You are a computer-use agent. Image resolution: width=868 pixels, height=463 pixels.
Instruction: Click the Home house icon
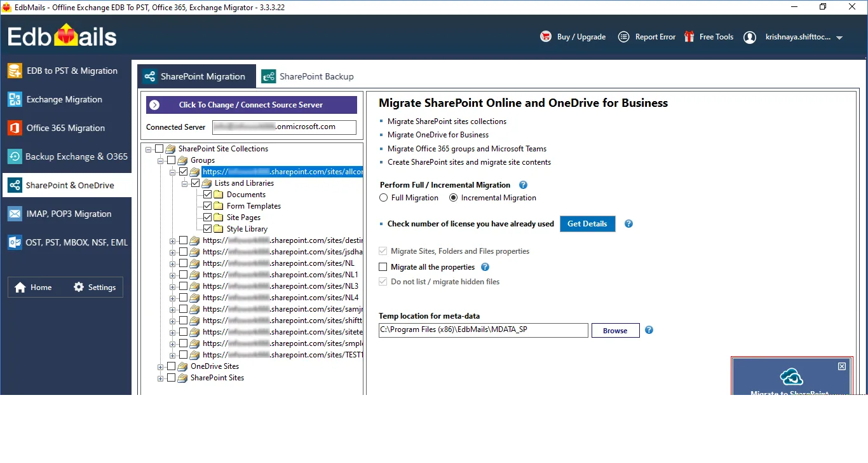(x=20, y=287)
